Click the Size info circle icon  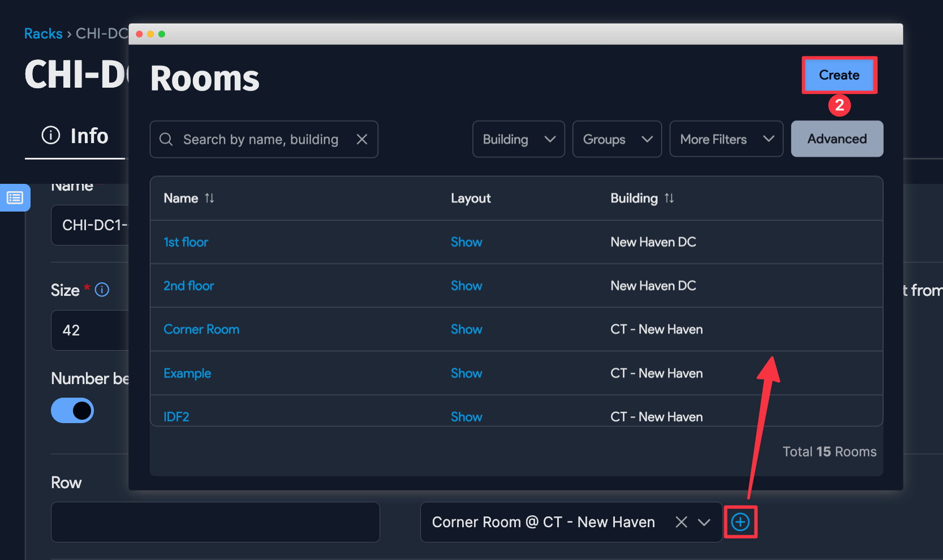(102, 290)
